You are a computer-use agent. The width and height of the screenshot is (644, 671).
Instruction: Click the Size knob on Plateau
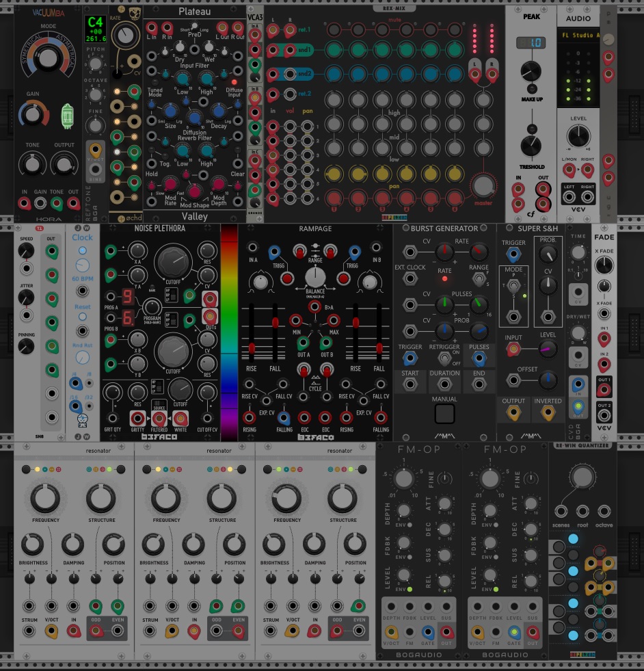[170, 111]
